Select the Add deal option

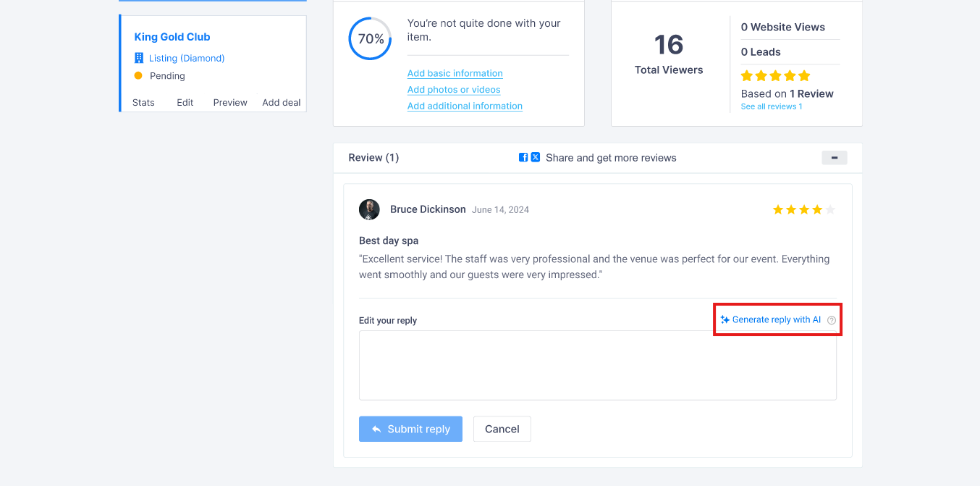pos(282,102)
